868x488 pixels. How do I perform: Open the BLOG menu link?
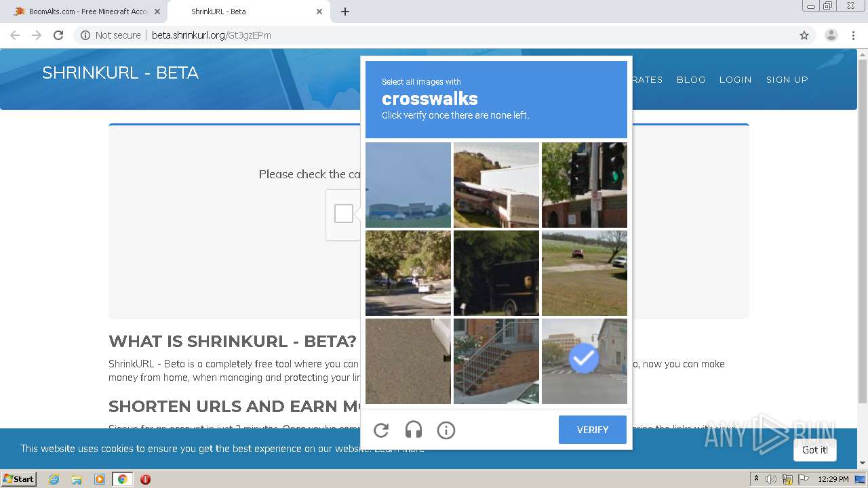(x=691, y=79)
